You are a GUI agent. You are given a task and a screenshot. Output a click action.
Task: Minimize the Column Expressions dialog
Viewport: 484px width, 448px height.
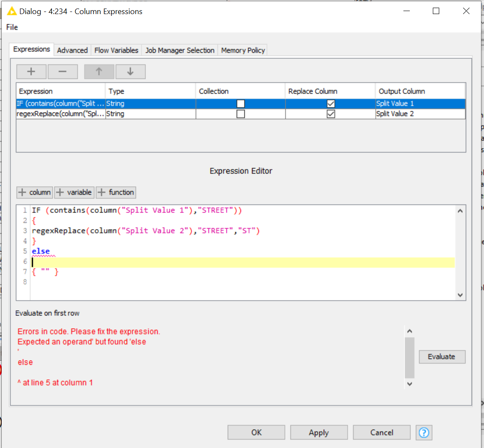[x=406, y=11]
